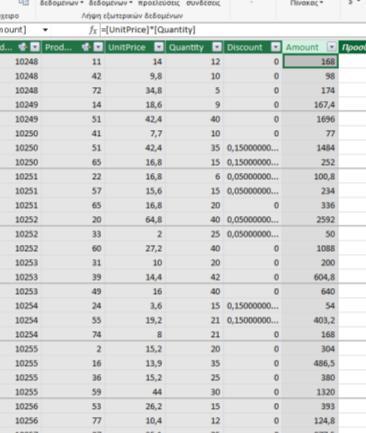Select Amount cell 174
Screen dimensions: 366x433
click(310, 90)
